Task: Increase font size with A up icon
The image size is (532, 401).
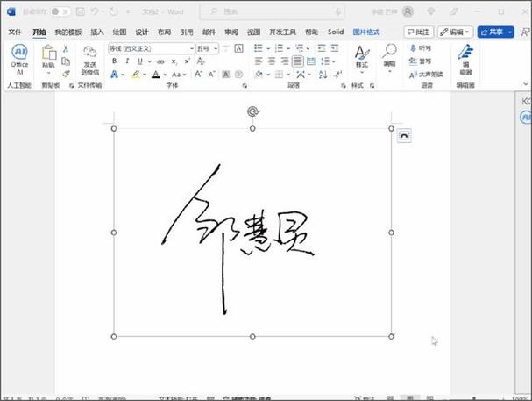Action: click(x=198, y=74)
